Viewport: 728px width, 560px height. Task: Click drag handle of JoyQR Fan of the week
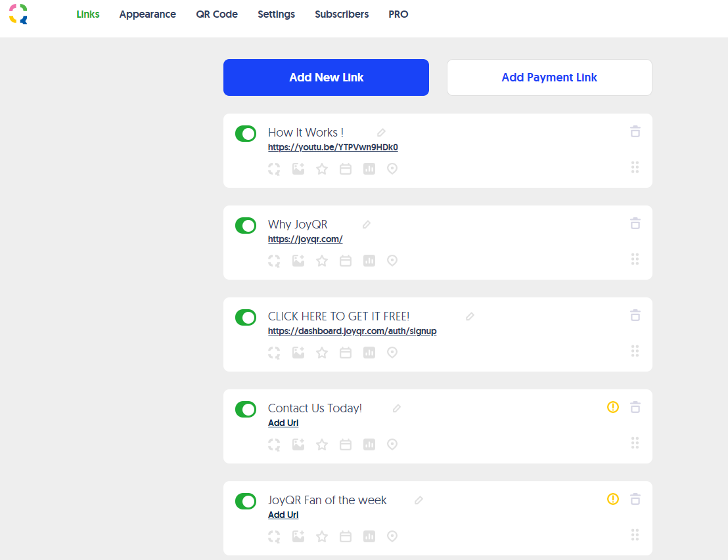point(635,534)
